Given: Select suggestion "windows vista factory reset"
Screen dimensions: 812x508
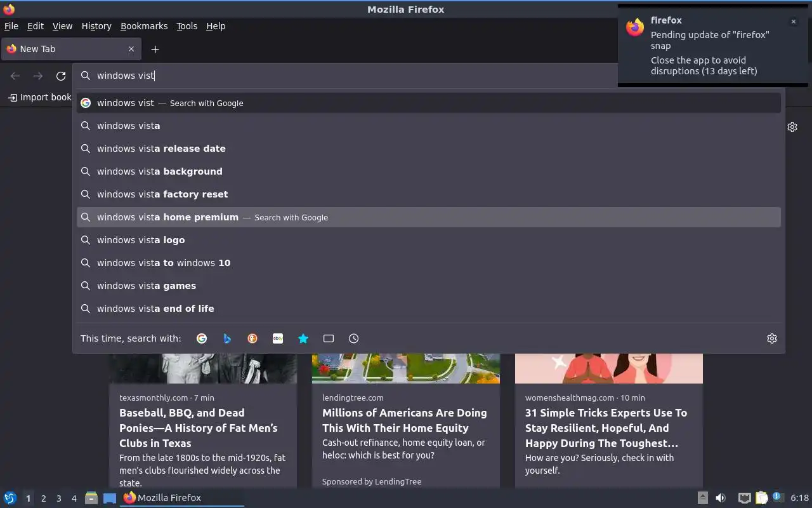Looking at the screenshot, I should 429,194.
